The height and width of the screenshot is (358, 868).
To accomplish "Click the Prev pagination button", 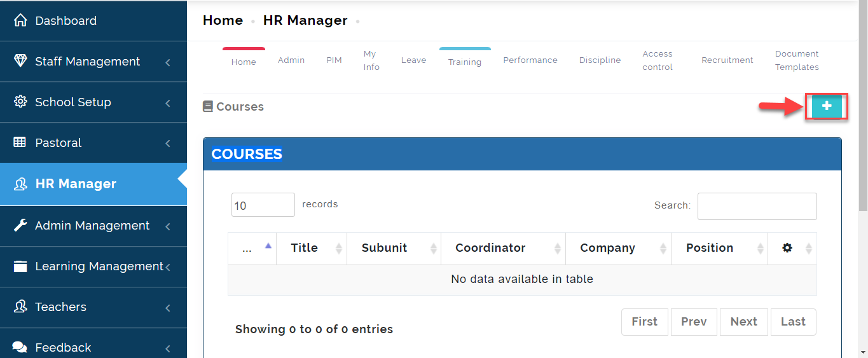I will [694, 322].
